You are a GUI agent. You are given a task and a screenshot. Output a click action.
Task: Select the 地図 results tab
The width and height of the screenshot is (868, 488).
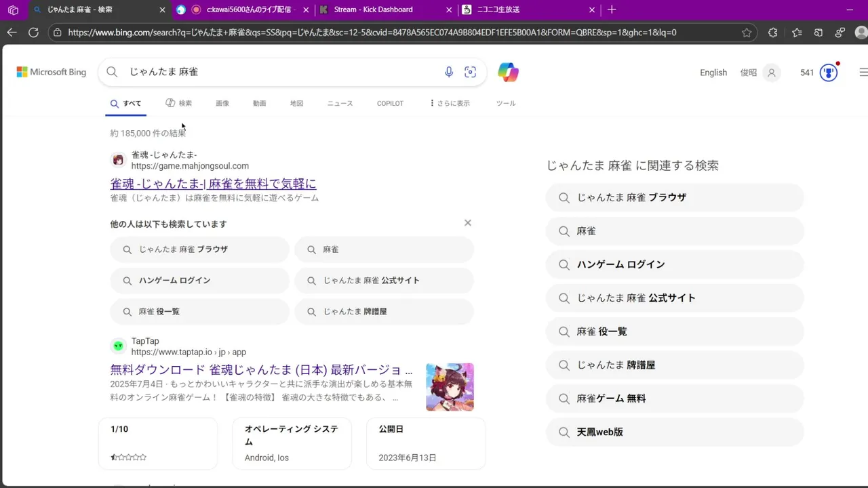(296, 104)
